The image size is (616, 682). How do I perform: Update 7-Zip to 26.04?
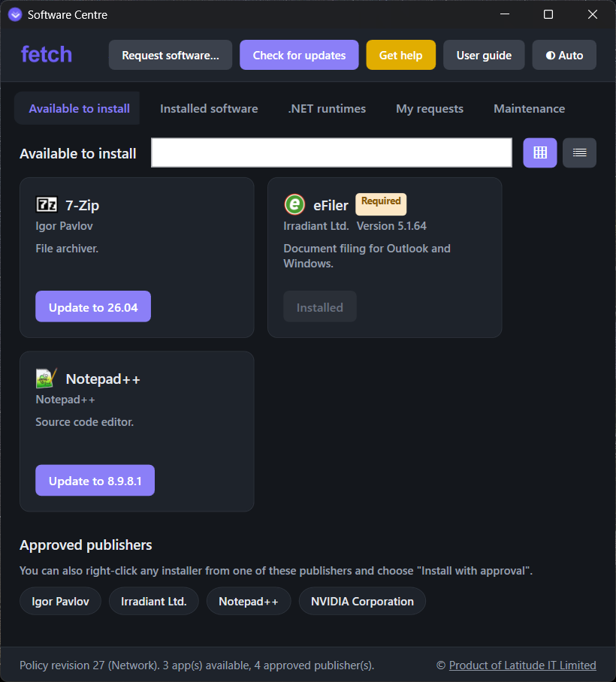point(93,306)
